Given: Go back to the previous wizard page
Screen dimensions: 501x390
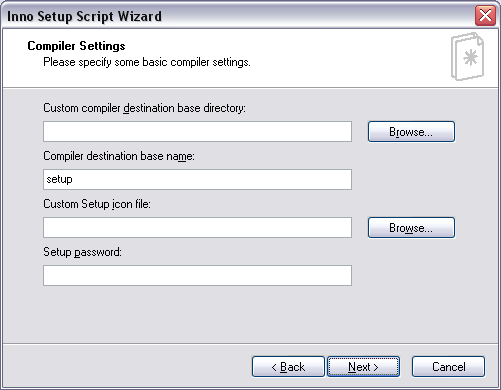Looking at the screenshot, I should pyautogui.click(x=288, y=367).
